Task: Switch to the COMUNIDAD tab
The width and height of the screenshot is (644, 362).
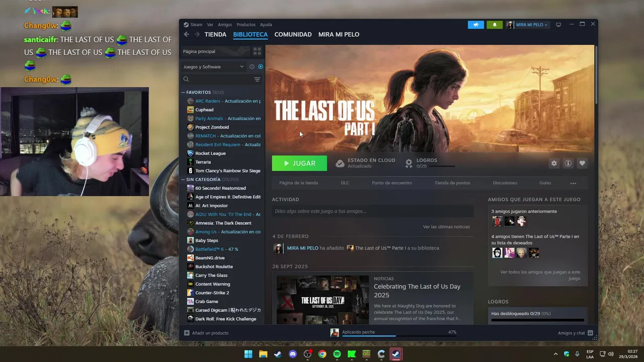Action: pos(293,34)
